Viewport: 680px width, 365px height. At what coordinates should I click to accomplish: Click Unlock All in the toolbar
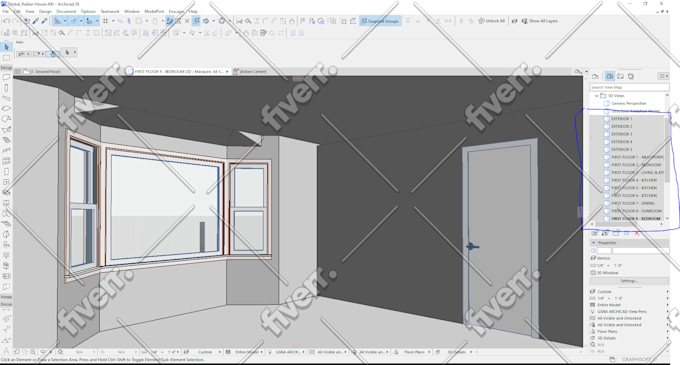point(491,21)
